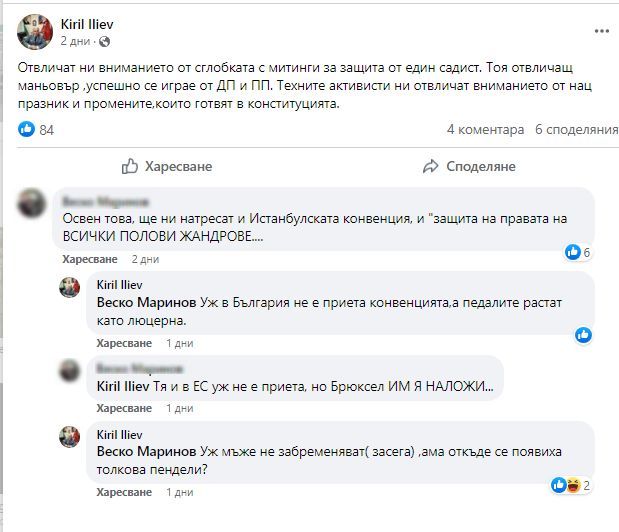Click Харесване under the Брюксел reply
The height and width of the screenshot is (532, 619).
pyautogui.click(x=124, y=408)
